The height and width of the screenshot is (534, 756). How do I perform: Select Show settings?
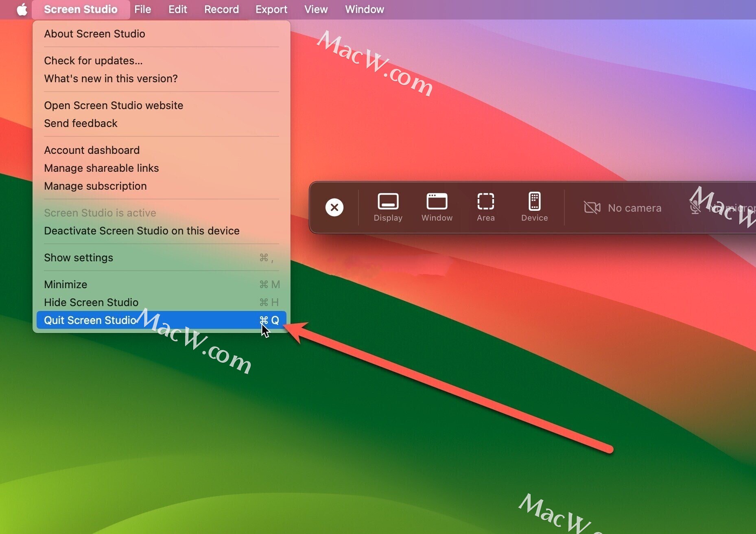(x=162, y=258)
